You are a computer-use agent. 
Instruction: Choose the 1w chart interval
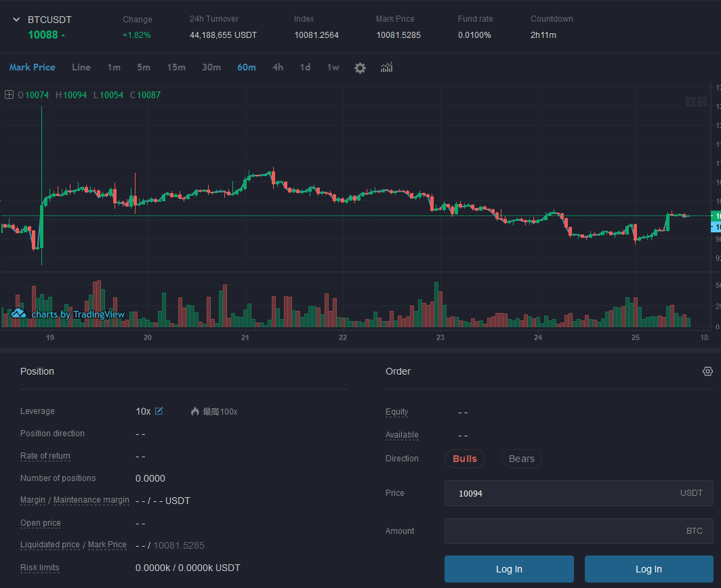point(333,67)
